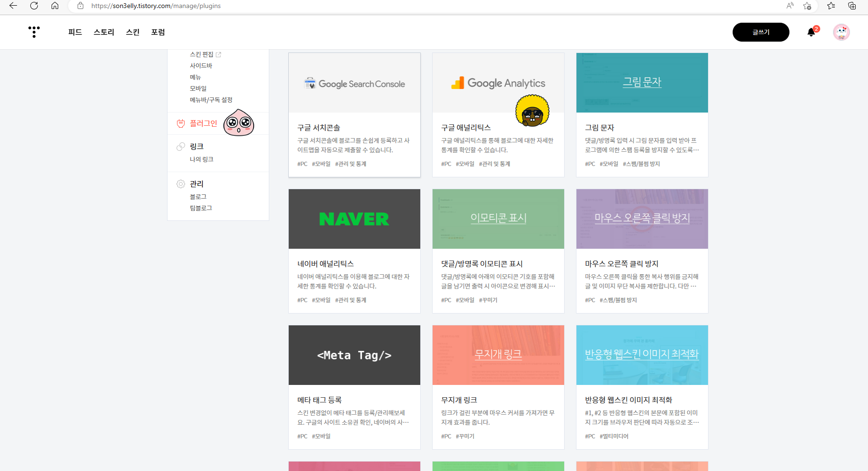
Task: Click #관리 및 통계 tag under 구글 서치콘솔
Action: pyautogui.click(x=351, y=164)
